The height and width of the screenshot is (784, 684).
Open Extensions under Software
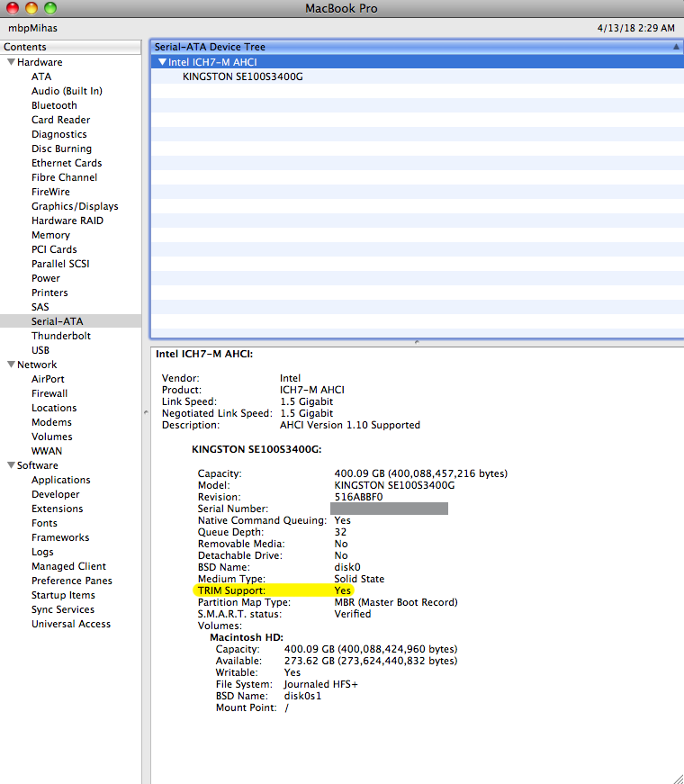click(x=58, y=509)
